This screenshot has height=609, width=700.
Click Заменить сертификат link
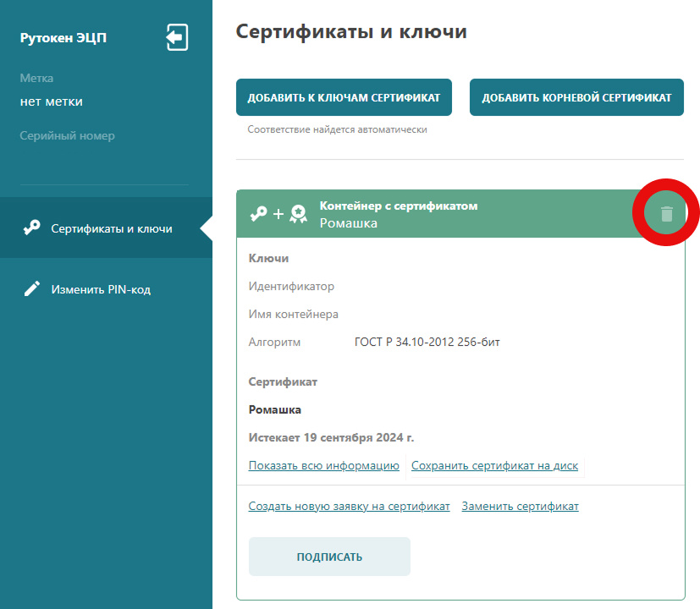pos(520,506)
